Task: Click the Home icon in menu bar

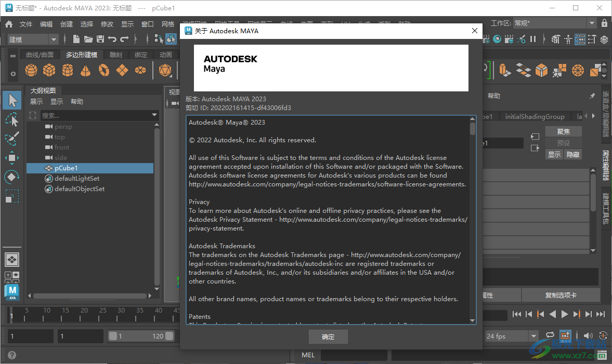Action: [9, 24]
